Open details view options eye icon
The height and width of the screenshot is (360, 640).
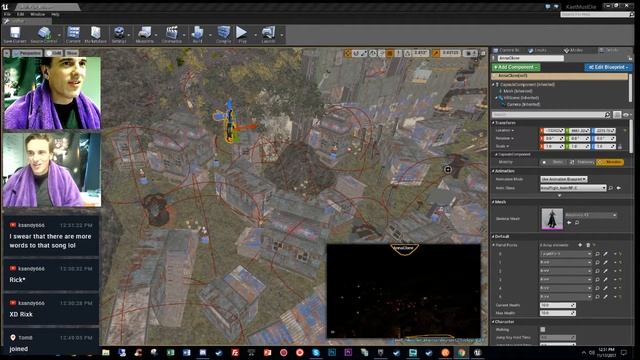[627, 115]
